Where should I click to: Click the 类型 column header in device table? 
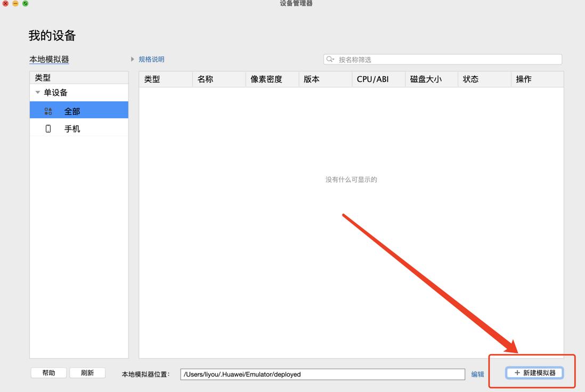166,79
